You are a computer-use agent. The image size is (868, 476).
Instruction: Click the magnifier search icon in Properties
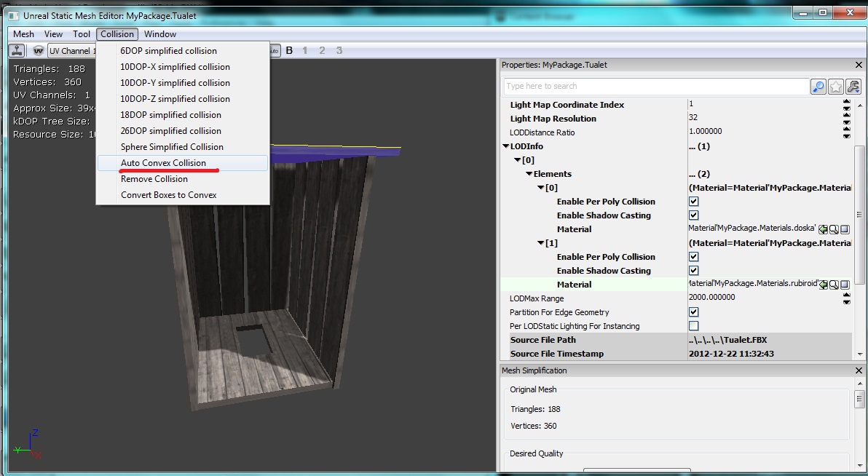818,87
